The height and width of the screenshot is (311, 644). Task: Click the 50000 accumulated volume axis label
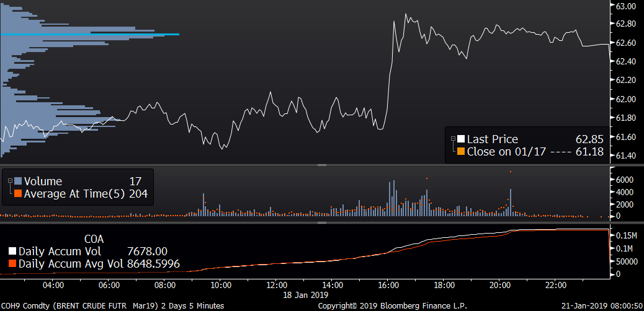[627, 261]
